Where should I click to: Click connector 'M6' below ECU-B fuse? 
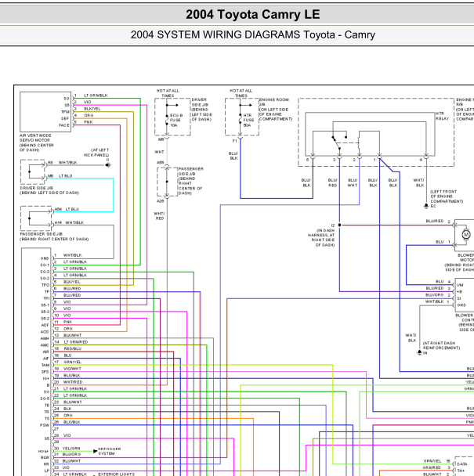coord(161,139)
